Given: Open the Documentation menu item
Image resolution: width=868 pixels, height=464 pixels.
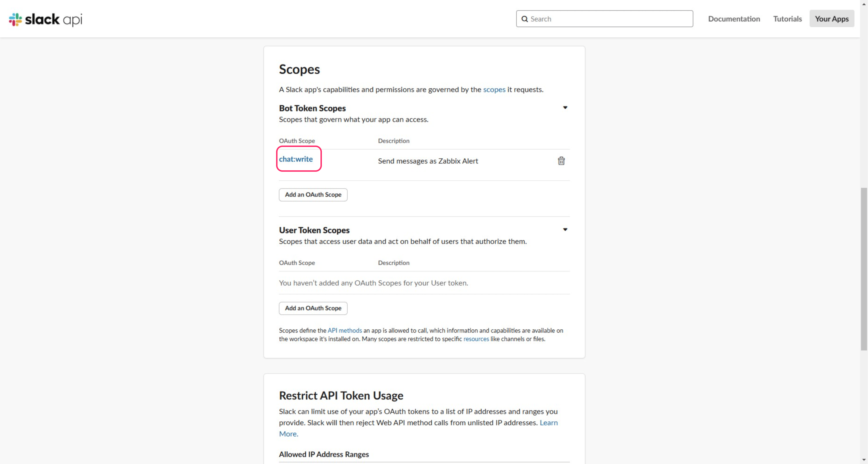Looking at the screenshot, I should coord(733,19).
